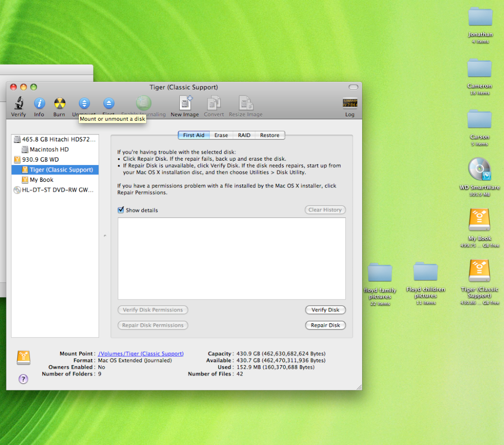The image size is (504, 445).
Task: Click inside the details log text area
Action: pyautogui.click(x=232, y=259)
